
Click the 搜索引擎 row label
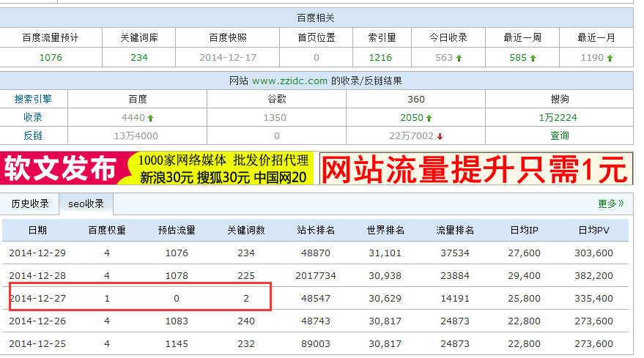pyautogui.click(x=33, y=98)
